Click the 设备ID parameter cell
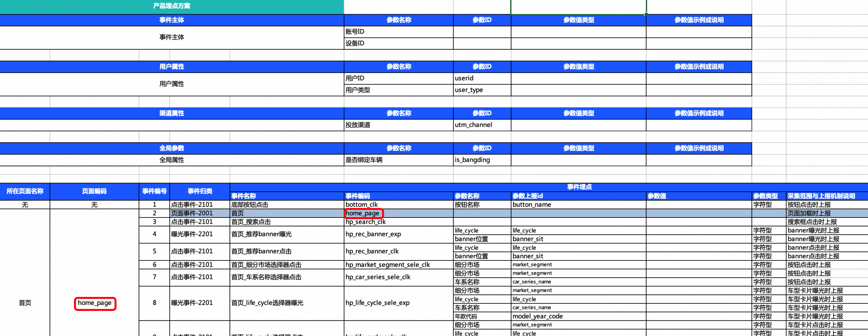The height and width of the screenshot is (336, 868). point(398,43)
